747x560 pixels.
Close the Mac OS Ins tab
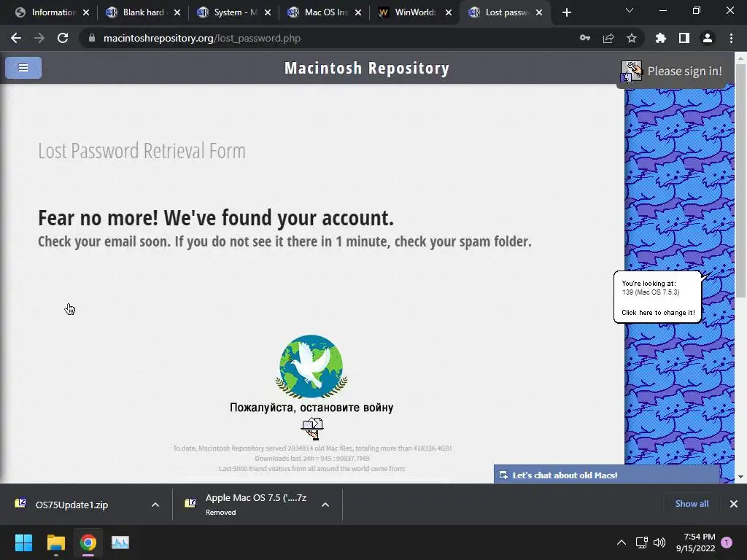coord(357,13)
